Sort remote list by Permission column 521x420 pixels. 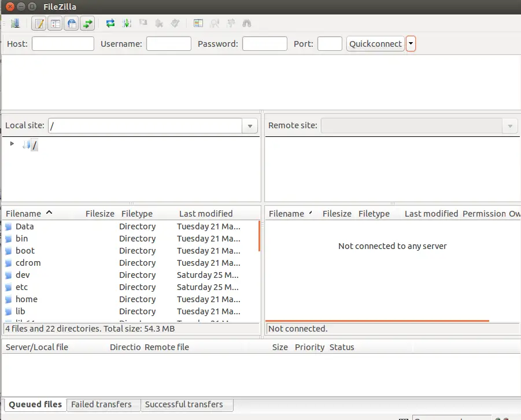pos(484,214)
